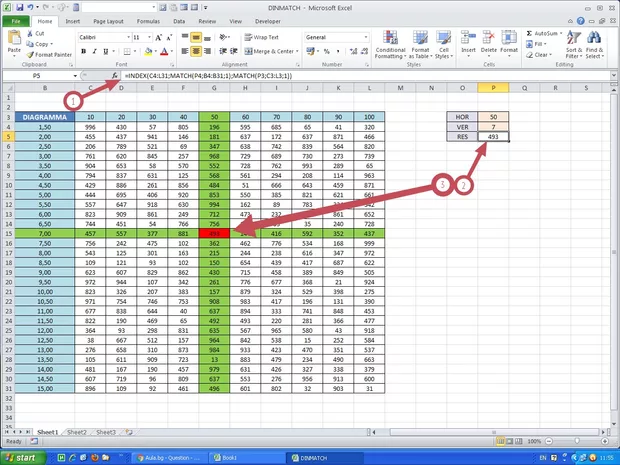The width and height of the screenshot is (620, 465).
Task: Toggle Bottom Align vertical alignment
Action: click(x=207, y=38)
